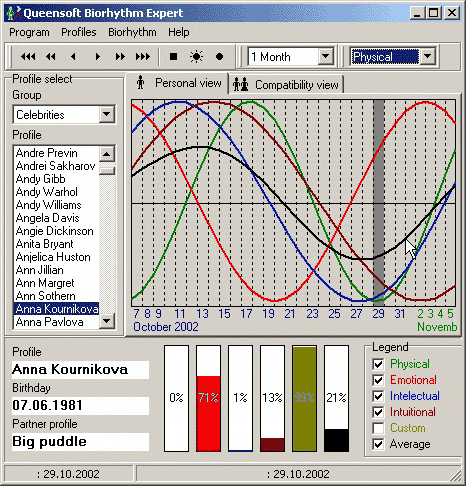
Task: Click the 13% dark red Intuitional bar
Action: 272,398
